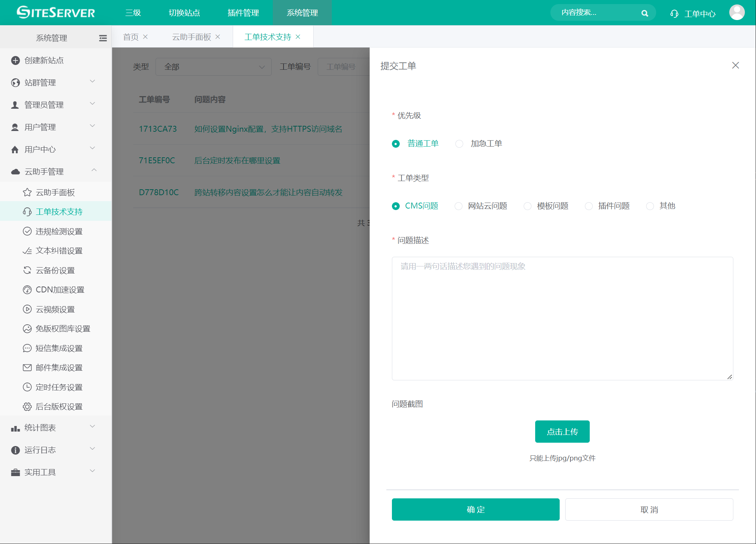Choose the 网站云问题 ticket type
Image resolution: width=756 pixels, height=544 pixels.
[458, 206]
